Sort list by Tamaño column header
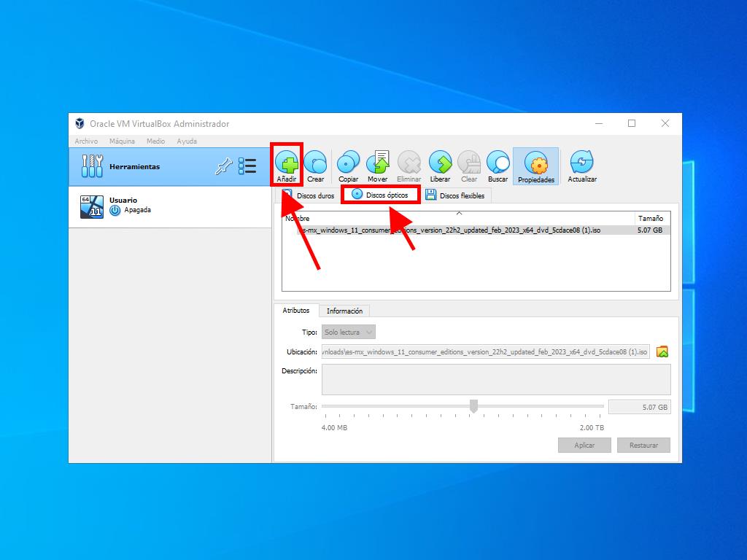The image size is (747, 560). (651, 218)
